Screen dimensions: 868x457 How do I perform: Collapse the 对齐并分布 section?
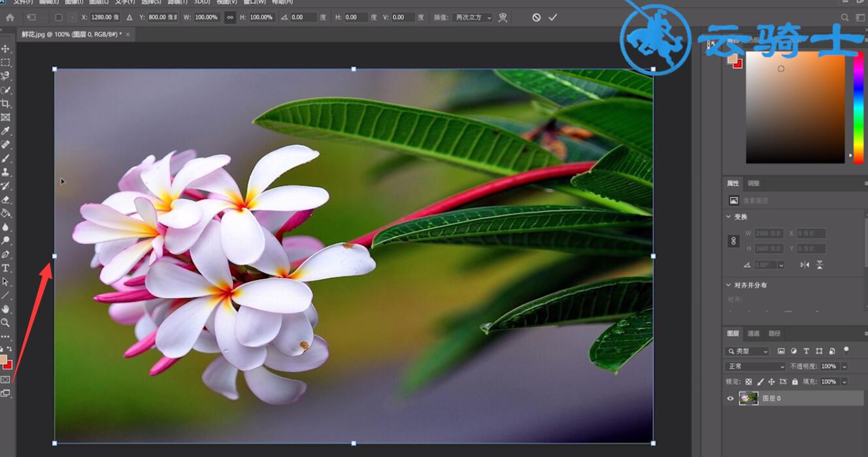click(x=729, y=285)
